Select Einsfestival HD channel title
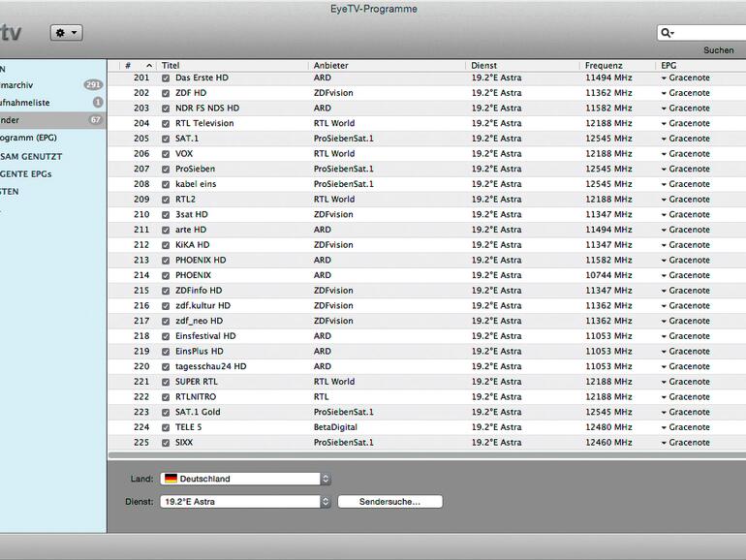This screenshot has width=746, height=560. coord(205,336)
